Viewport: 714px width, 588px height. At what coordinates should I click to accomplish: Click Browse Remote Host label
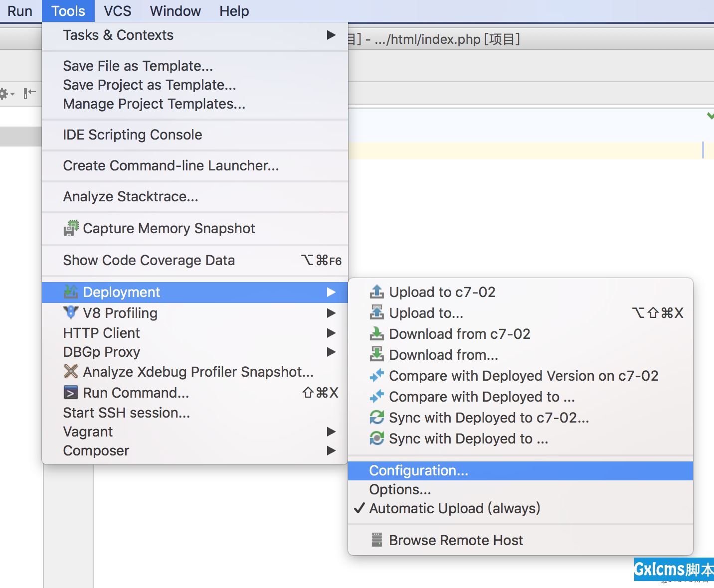click(x=456, y=540)
